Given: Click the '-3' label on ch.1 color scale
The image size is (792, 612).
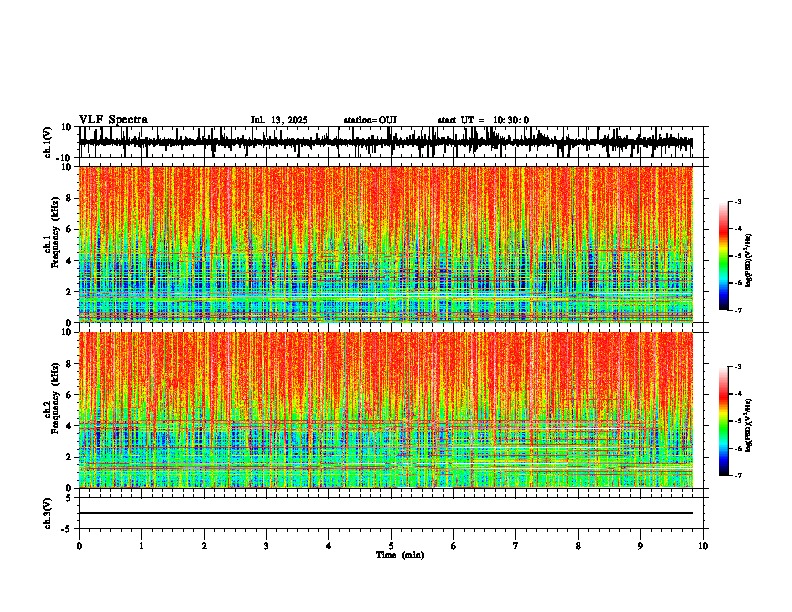Looking at the screenshot, I should [x=738, y=201].
